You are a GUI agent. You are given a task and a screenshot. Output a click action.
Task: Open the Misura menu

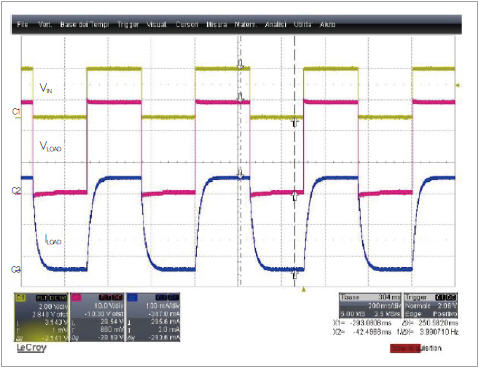point(217,24)
